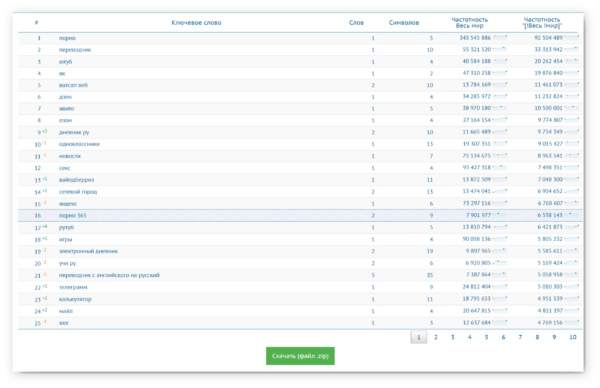This screenshot has height=388, width=600.
Task: Click the rank number 17 in the рутуб row
Action: pos(38,228)
